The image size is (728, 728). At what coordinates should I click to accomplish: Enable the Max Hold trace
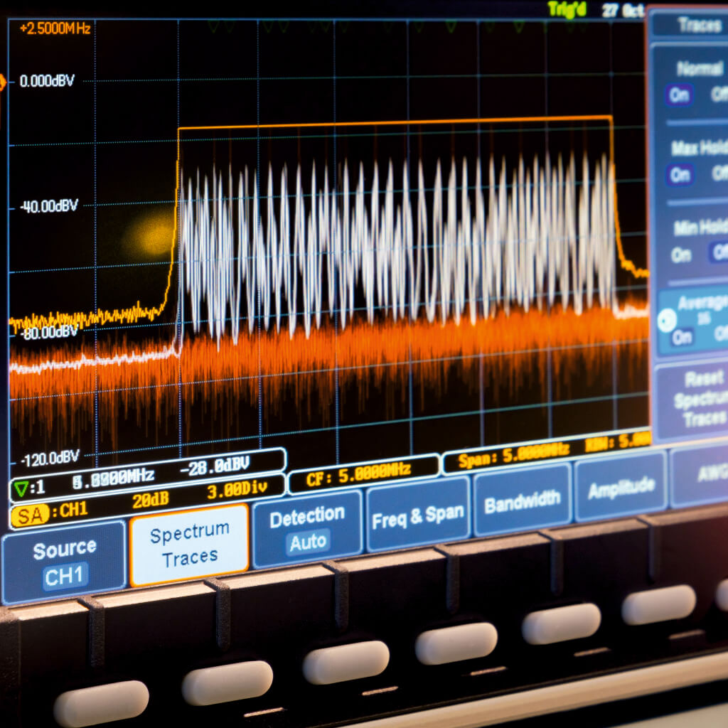(680, 175)
